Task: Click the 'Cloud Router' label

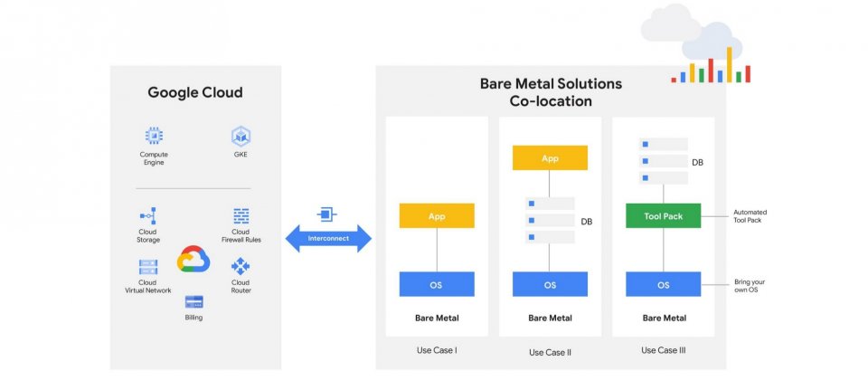Action: [x=241, y=287]
